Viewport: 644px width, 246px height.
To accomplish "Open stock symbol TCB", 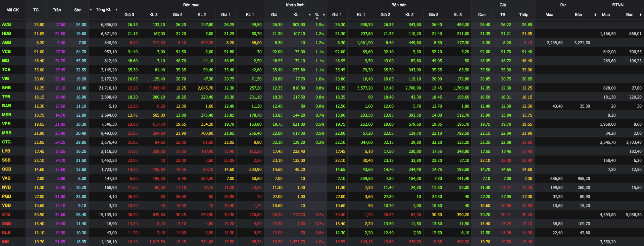I will coord(6,70).
